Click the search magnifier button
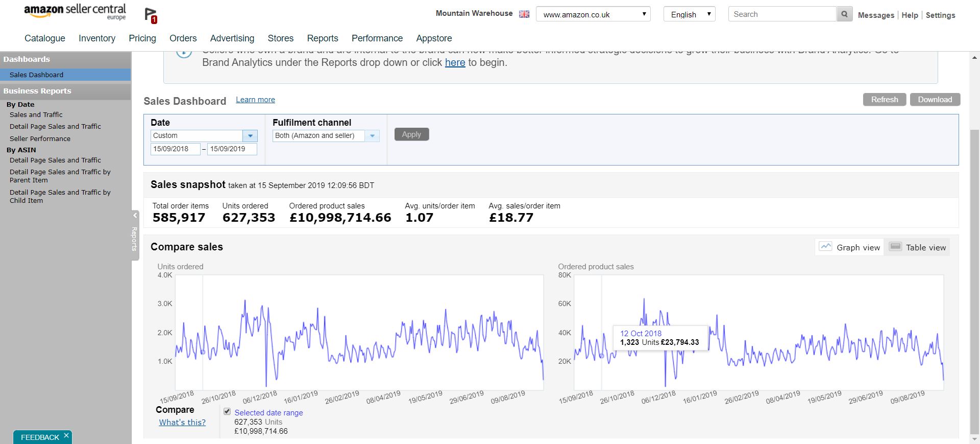 point(844,14)
